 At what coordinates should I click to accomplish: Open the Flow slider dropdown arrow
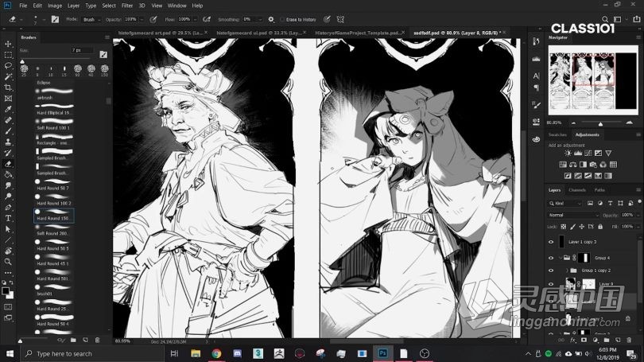[x=196, y=19]
